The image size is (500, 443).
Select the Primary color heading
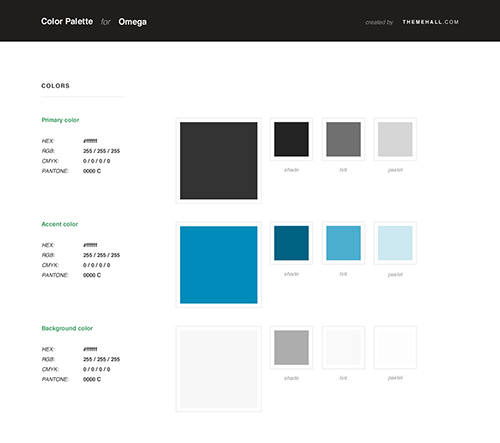pyautogui.click(x=60, y=120)
